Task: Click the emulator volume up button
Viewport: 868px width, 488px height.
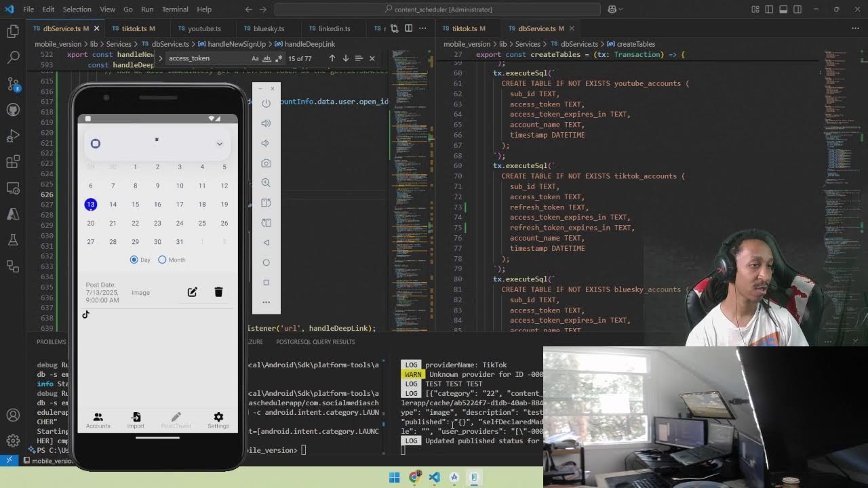Action: [266, 123]
